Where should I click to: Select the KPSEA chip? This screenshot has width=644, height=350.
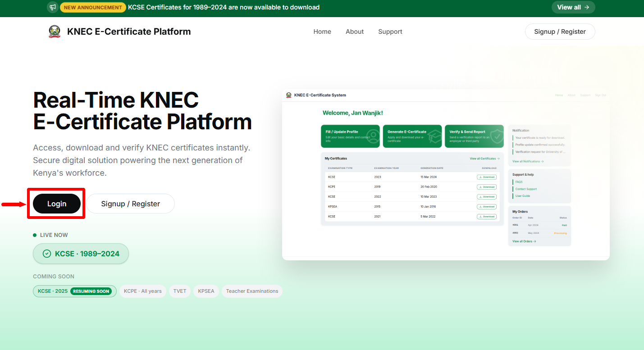coord(206,291)
